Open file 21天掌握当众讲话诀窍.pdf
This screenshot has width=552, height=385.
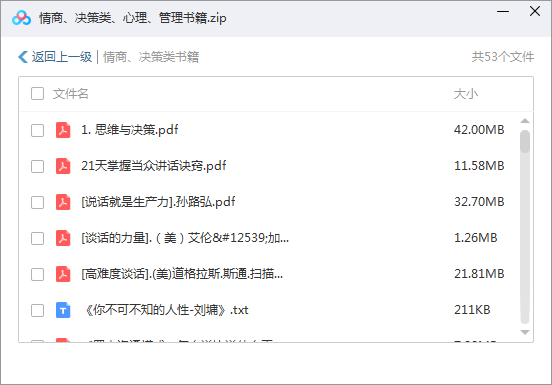pyautogui.click(x=153, y=166)
